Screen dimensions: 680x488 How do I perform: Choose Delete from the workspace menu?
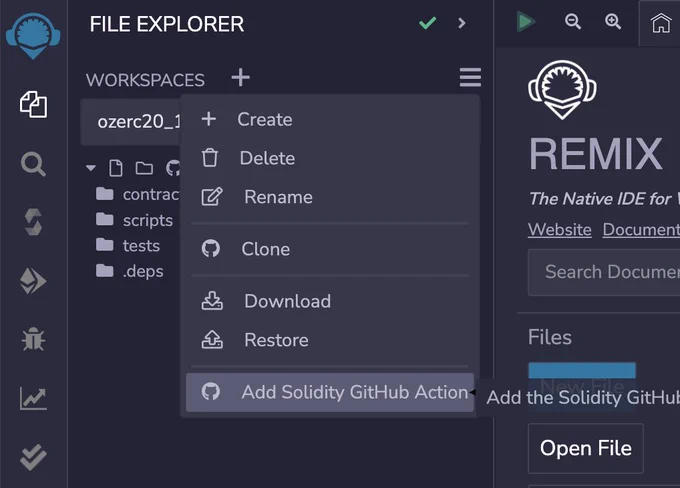(x=330, y=158)
